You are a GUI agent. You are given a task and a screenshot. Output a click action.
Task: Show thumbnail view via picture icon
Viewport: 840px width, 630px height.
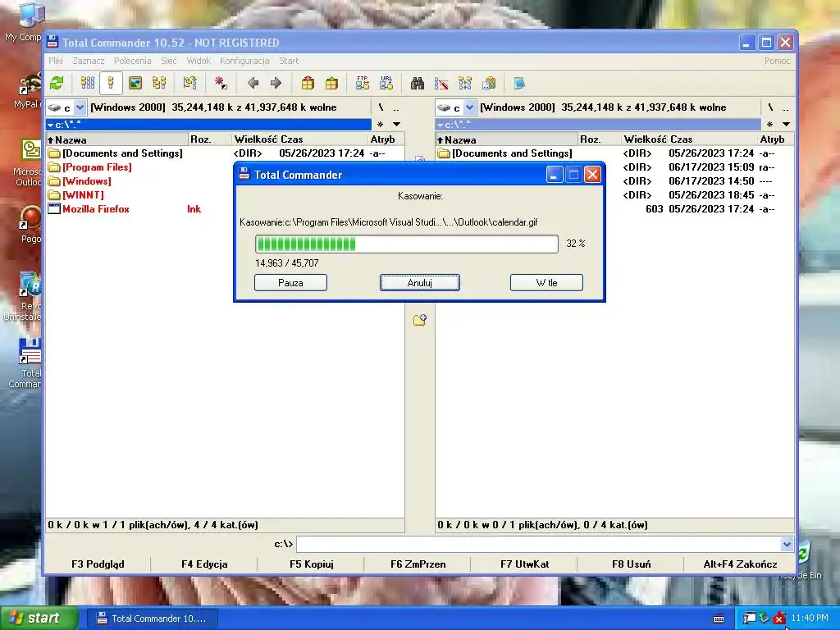point(135,83)
